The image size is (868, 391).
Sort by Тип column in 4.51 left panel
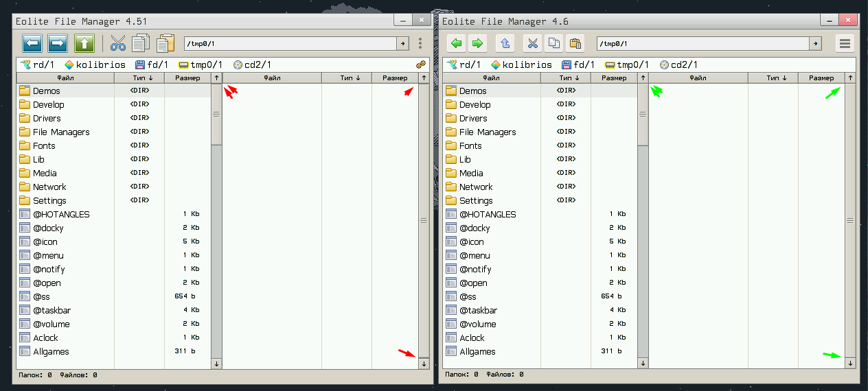[x=139, y=78]
